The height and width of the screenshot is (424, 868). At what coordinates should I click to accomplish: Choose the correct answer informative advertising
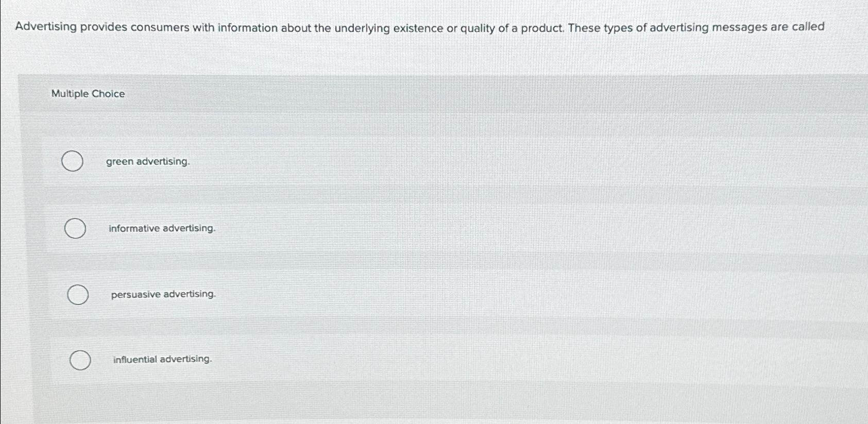(x=75, y=228)
